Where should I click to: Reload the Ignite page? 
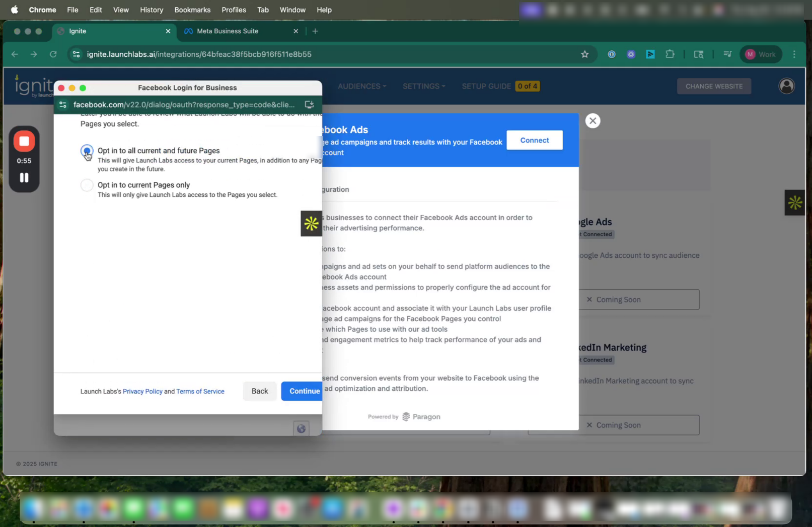point(53,54)
